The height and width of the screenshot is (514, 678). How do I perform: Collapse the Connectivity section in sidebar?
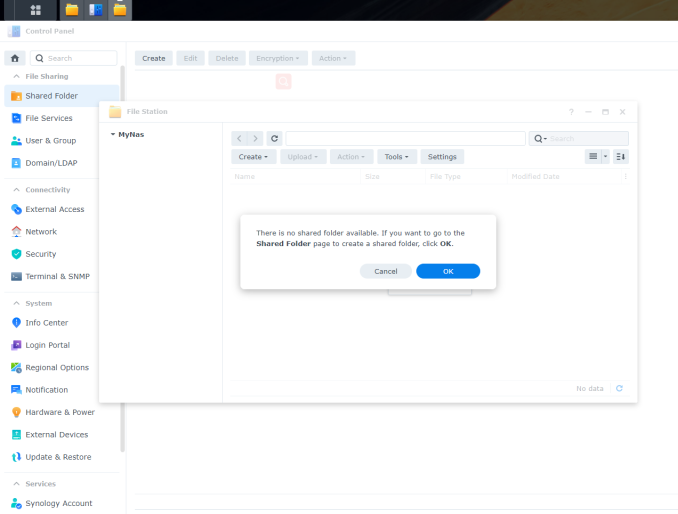tap(16, 189)
